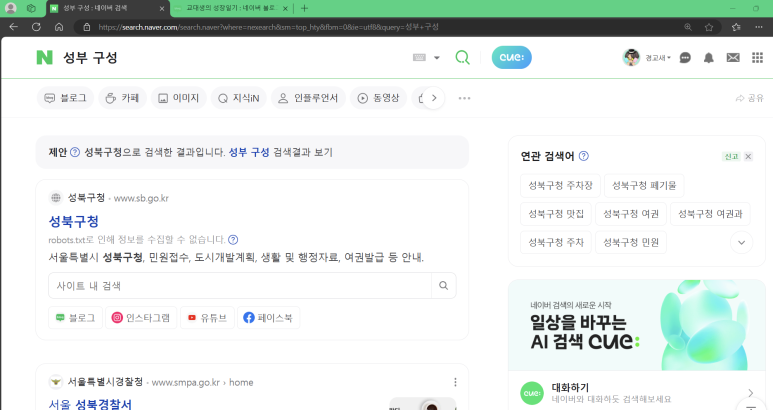Click the 공유 share button
The image size is (773, 410).
click(749, 98)
